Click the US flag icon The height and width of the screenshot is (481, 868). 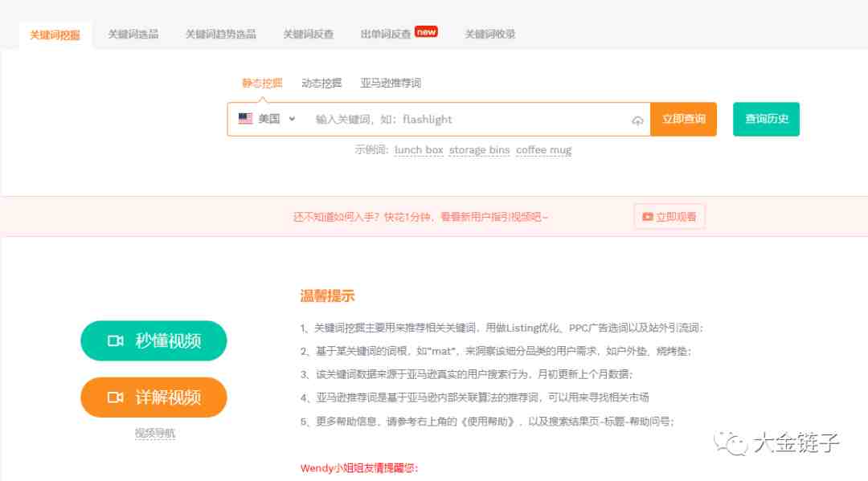click(245, 119)
